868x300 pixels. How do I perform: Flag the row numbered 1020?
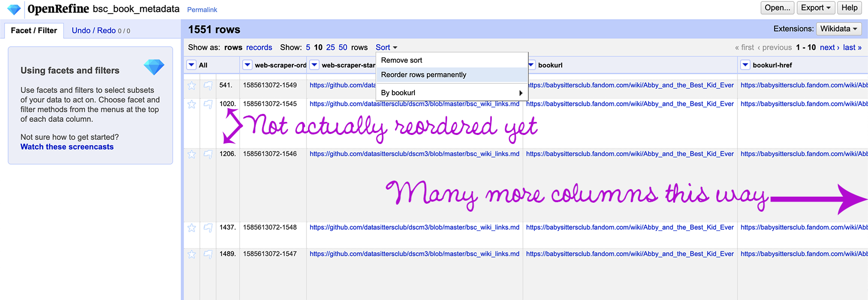[x=207, y=104]
